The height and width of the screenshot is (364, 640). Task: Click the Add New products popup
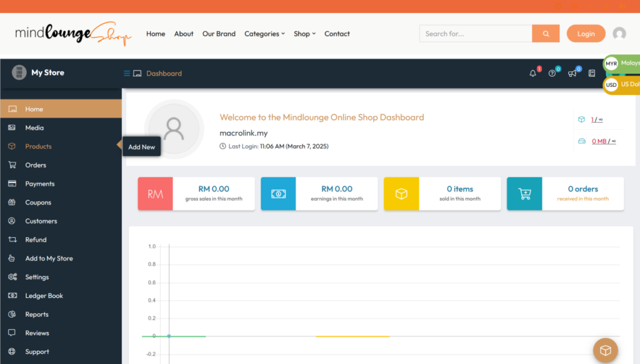click(142, 147)
